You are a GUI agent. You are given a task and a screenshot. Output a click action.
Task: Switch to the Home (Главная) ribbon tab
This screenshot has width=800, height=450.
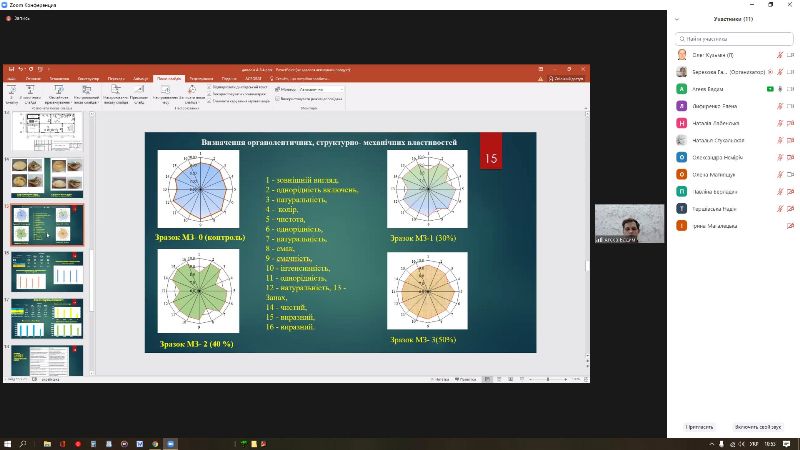(33, 79)
